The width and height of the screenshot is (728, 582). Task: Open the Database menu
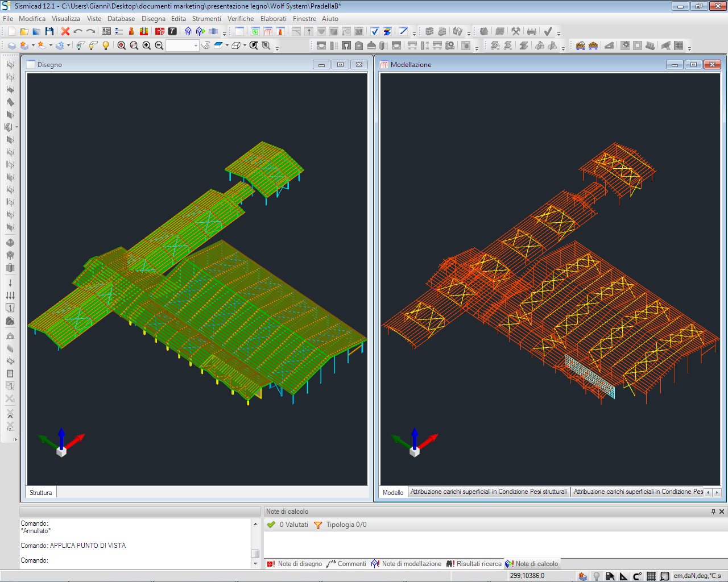pos(121,19)
